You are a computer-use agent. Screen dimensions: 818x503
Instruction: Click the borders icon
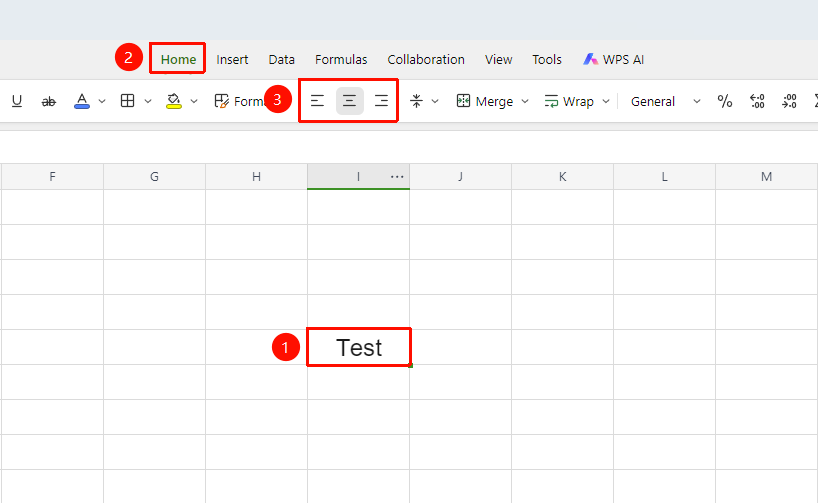click(x=127, y=101)
